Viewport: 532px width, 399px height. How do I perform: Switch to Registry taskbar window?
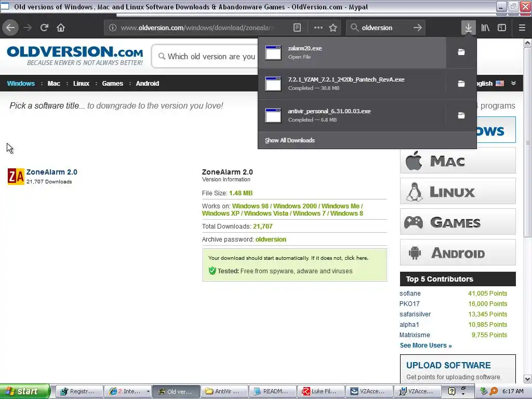point(79,391)
